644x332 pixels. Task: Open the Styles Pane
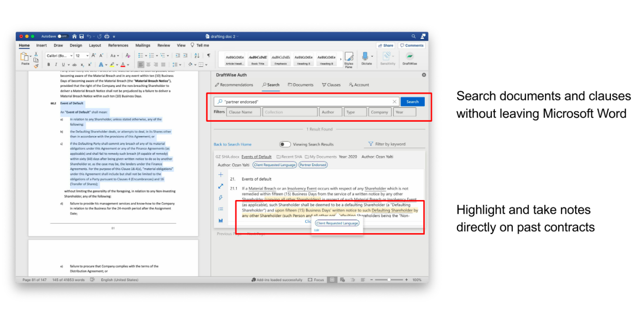(349, 60)
